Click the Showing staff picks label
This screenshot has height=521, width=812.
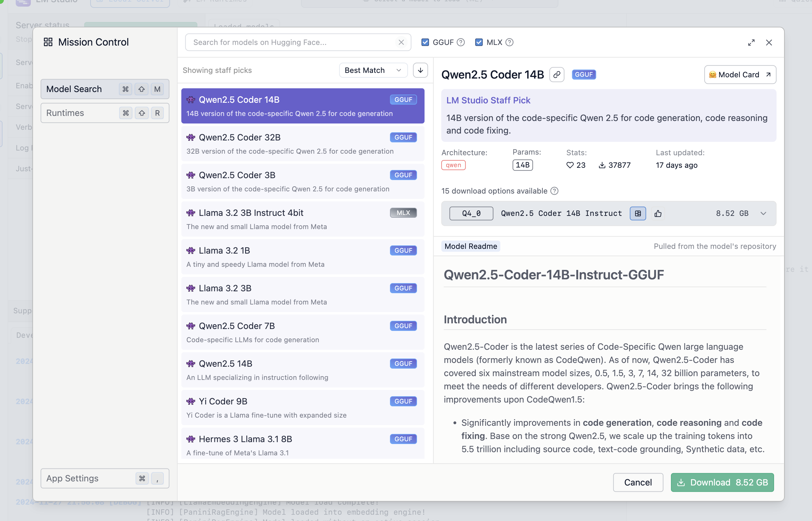tap(217, 70)
